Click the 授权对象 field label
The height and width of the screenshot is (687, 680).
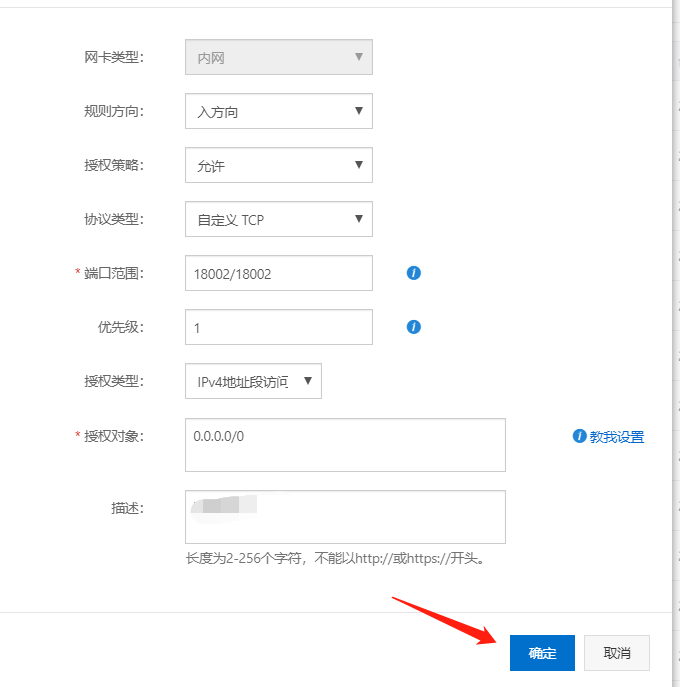tap(113, 436)
